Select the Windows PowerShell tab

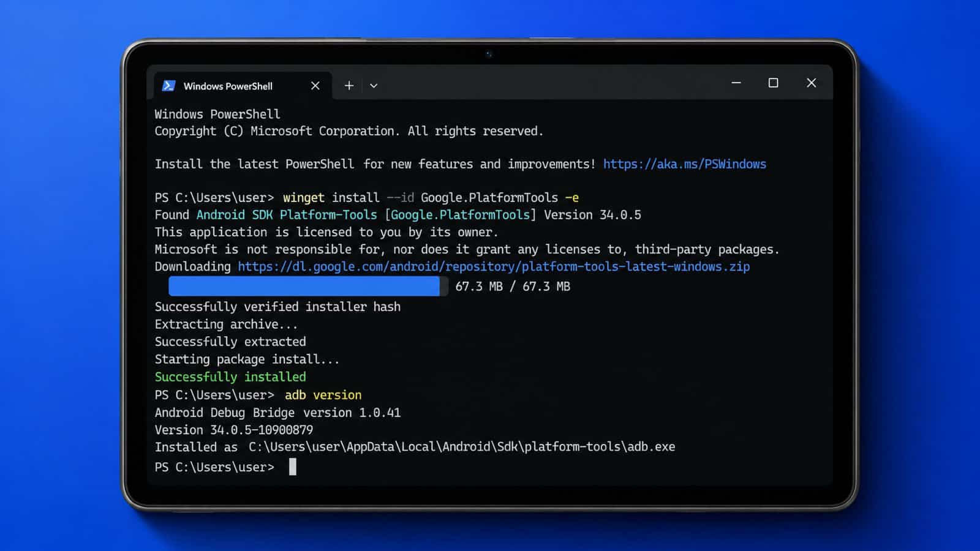pyautogui.click(x=243, y=86)
